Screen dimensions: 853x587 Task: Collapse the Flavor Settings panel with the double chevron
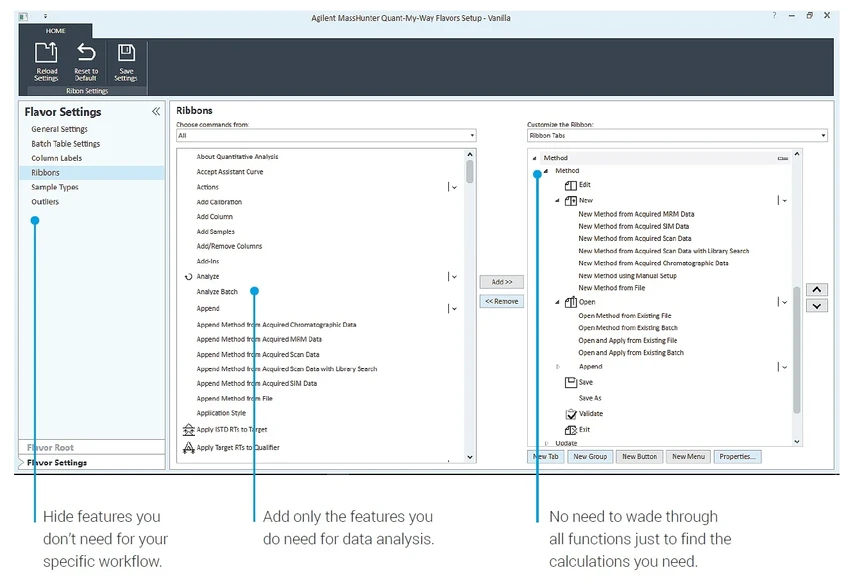156,112
